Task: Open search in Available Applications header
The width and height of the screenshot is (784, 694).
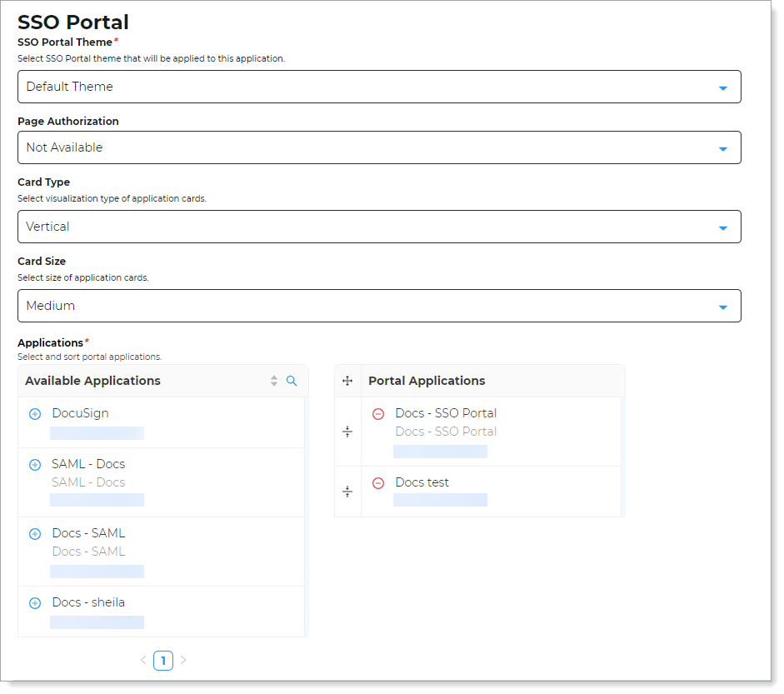Action: (x=292, y=381)
